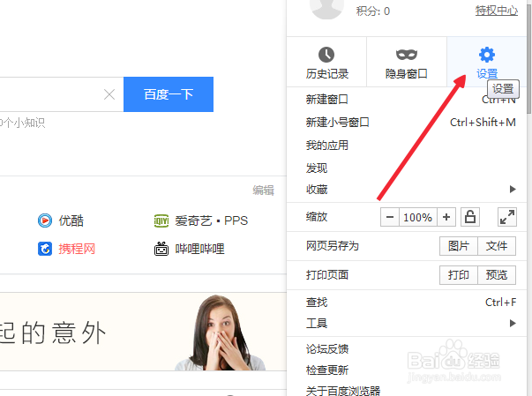This screenshot has width=532, height=396.
Task: Select 新建小号窗口 menu item
Action: coord(407,122)
